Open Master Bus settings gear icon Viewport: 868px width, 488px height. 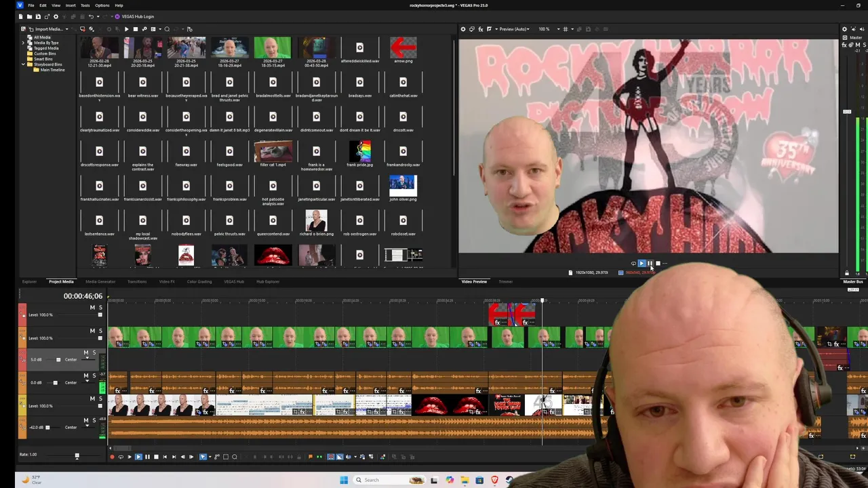[844, 29]
